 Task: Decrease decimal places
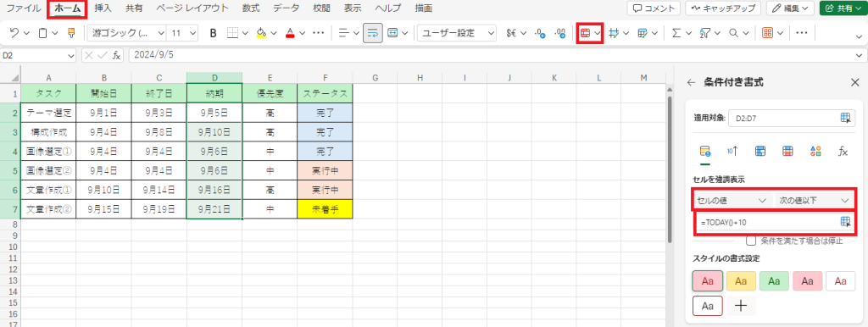[559, 33]
